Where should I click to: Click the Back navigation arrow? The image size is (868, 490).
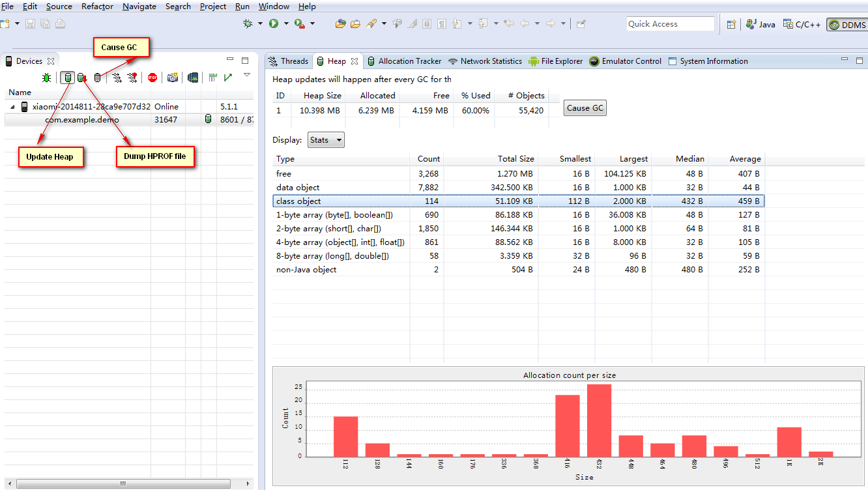[x=525, y=23]
